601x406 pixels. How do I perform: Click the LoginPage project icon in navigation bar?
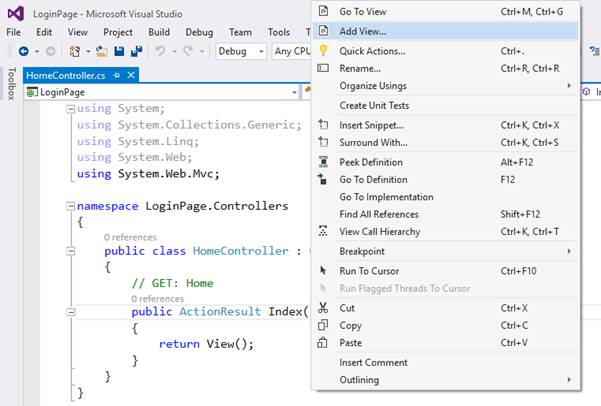[32, 92]
